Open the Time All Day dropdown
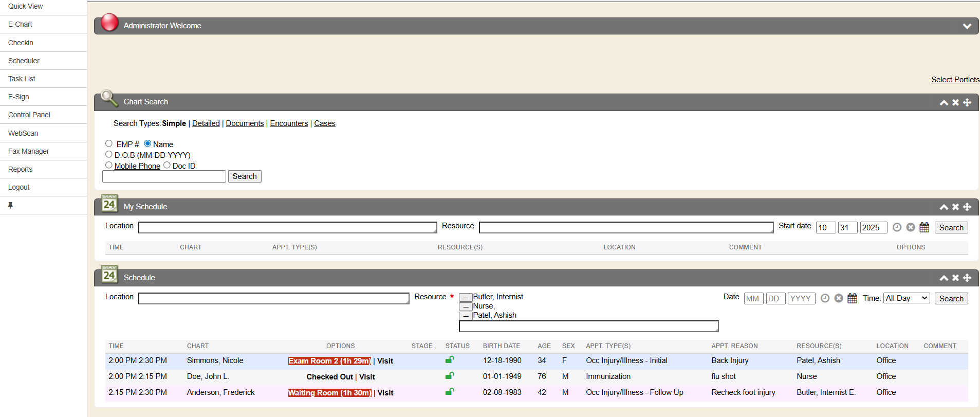The height and width of the screenshot is (417, 980). [x=907, y=298]
